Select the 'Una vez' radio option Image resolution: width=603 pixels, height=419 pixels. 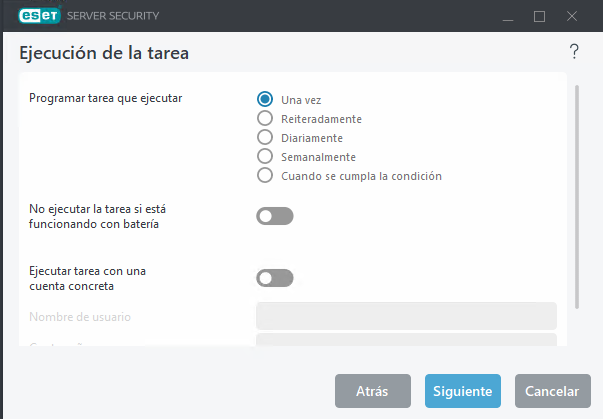265,99
